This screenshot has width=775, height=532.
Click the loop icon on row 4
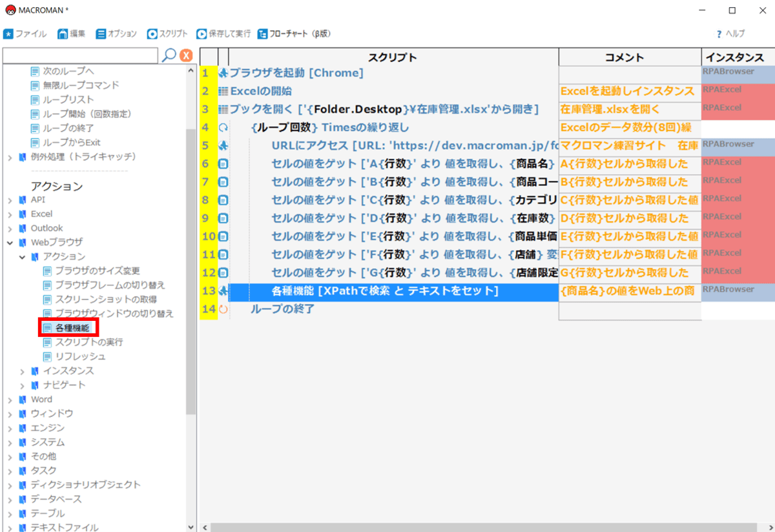pyautogui.click(x=223, y=128)
